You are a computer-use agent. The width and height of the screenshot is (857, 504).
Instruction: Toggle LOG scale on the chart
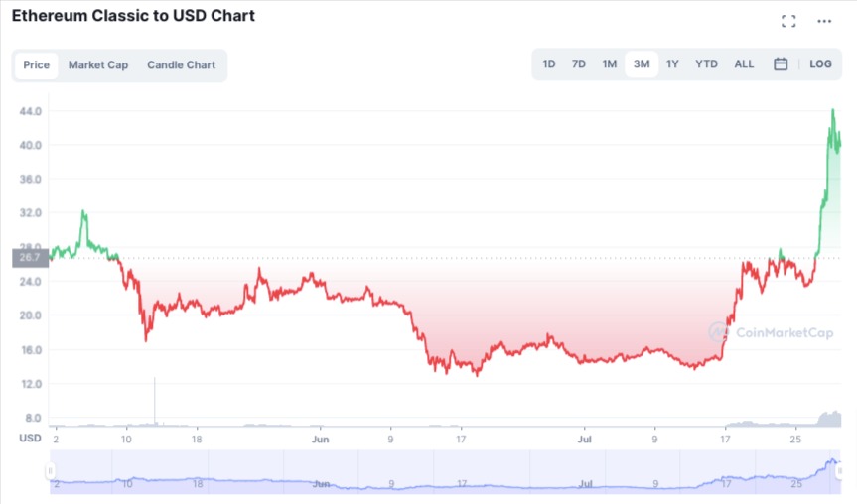click(x=820, y=64)
